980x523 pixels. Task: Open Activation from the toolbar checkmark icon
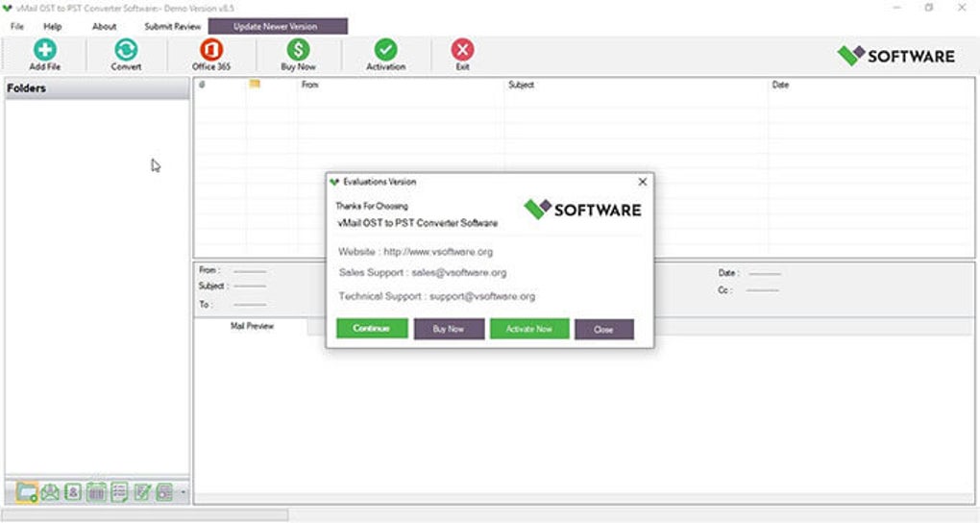point(385,50)
